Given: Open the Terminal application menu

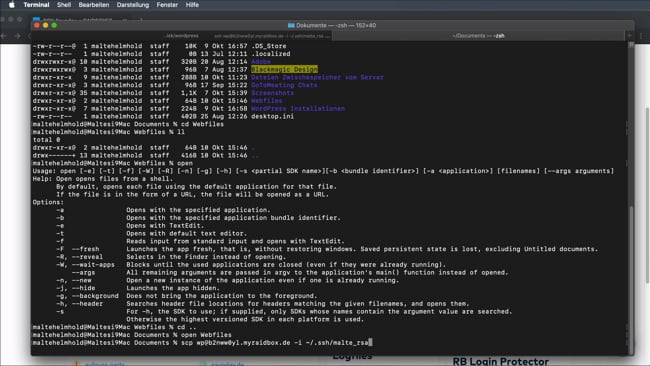Looking at the screenshot, I should pyautogui.click(x=36, y=5).
